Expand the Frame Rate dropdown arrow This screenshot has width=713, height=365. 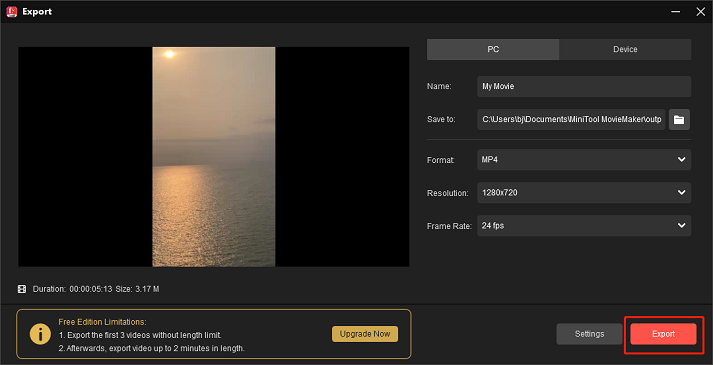681,225
